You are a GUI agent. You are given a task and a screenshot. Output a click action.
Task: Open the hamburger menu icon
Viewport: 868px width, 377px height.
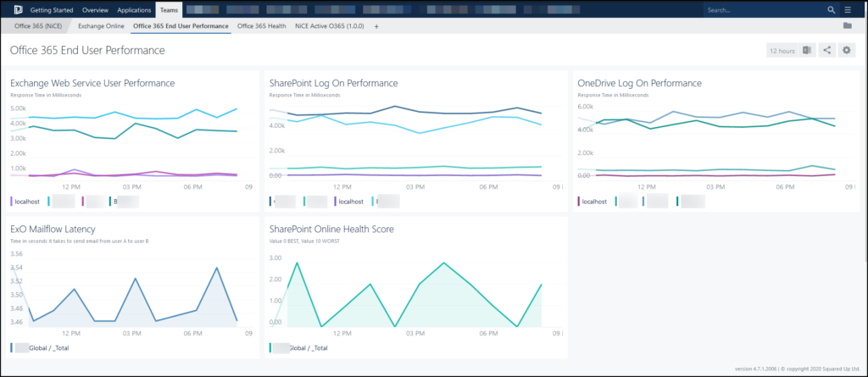[x=848, y=10]
